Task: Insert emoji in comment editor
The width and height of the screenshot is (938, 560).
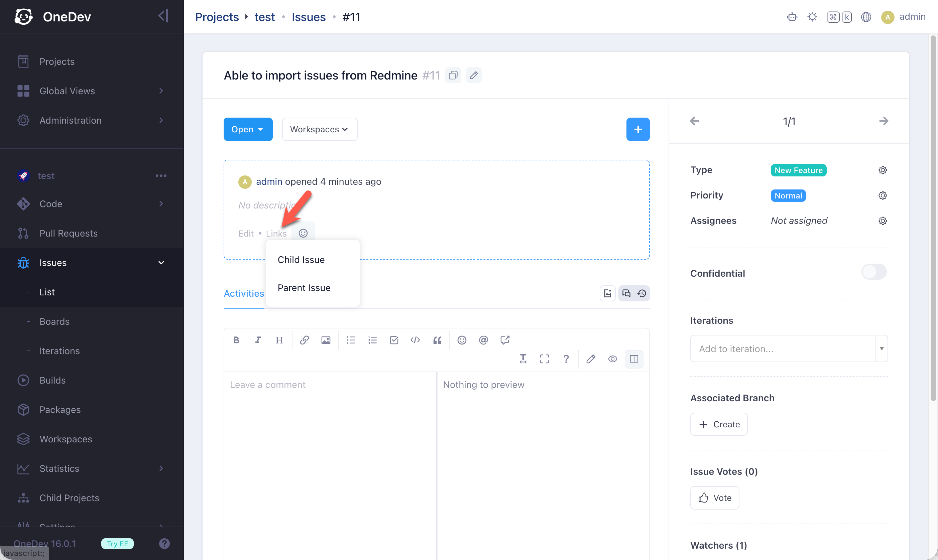Action: pos(462,340)
